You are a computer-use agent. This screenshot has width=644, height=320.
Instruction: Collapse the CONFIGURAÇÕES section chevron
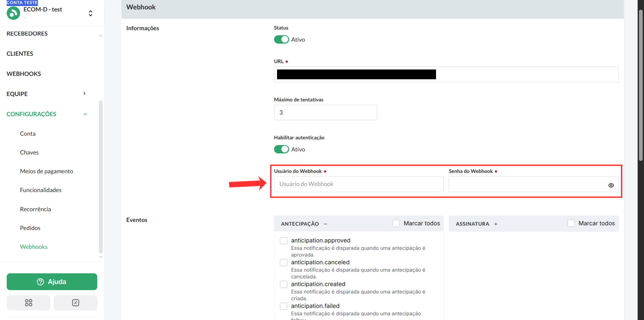coord(85,114)
